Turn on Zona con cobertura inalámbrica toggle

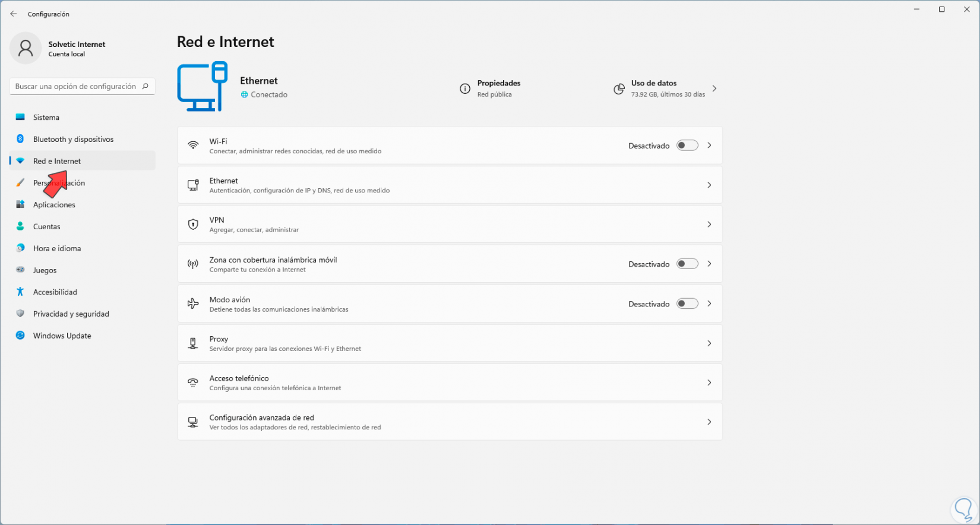click(x=687, y=264)
